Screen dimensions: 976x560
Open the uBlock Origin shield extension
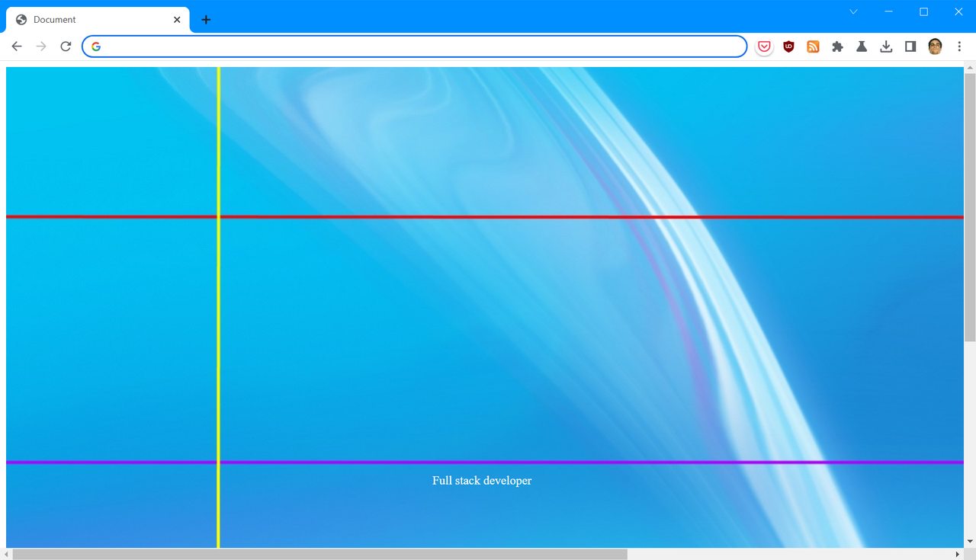pos(788,46)
